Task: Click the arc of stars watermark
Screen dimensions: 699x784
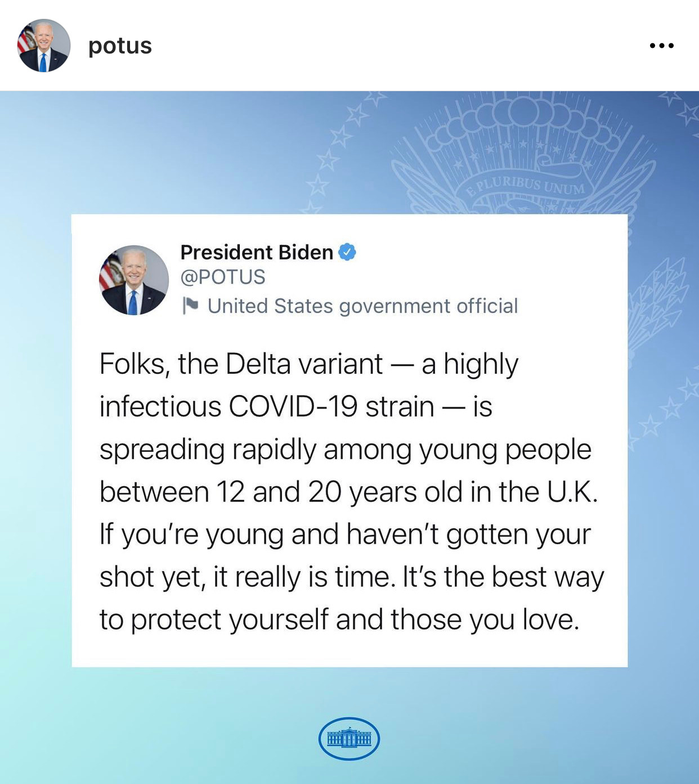Action: click(x=338, y=152)
